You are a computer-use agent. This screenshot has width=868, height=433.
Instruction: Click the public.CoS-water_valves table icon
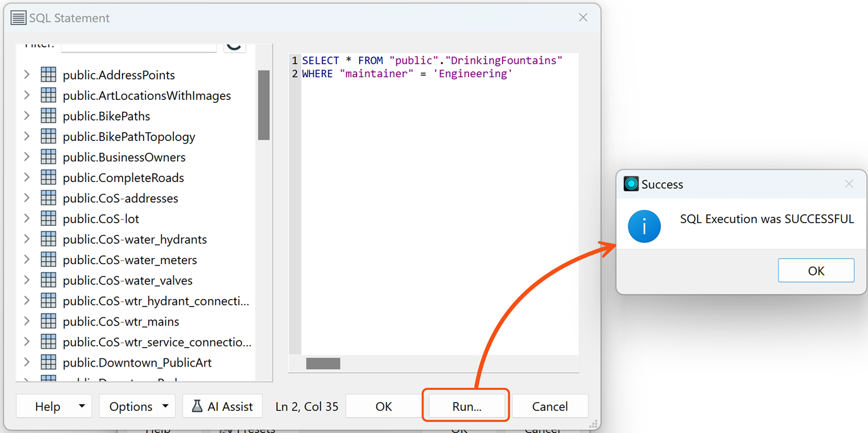(49, 280)
